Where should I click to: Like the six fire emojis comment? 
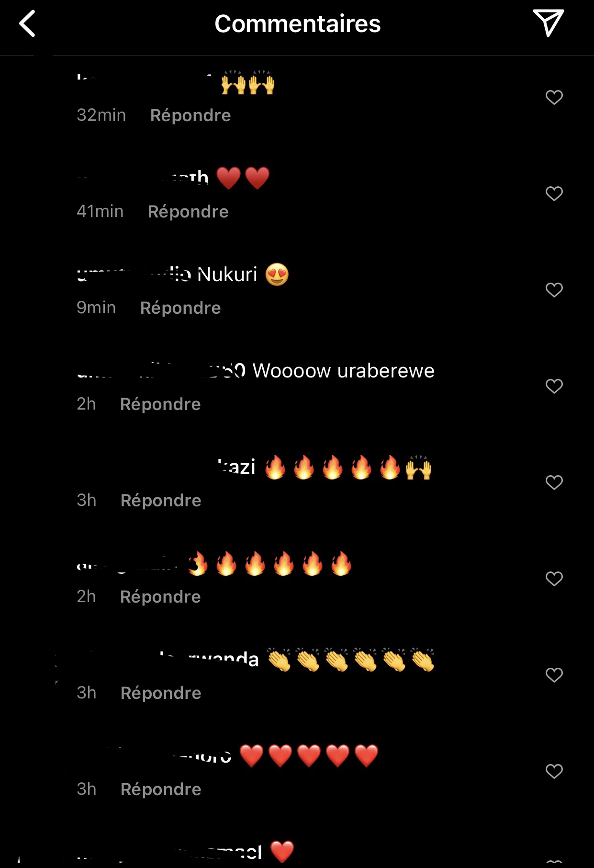pos(554,579)
